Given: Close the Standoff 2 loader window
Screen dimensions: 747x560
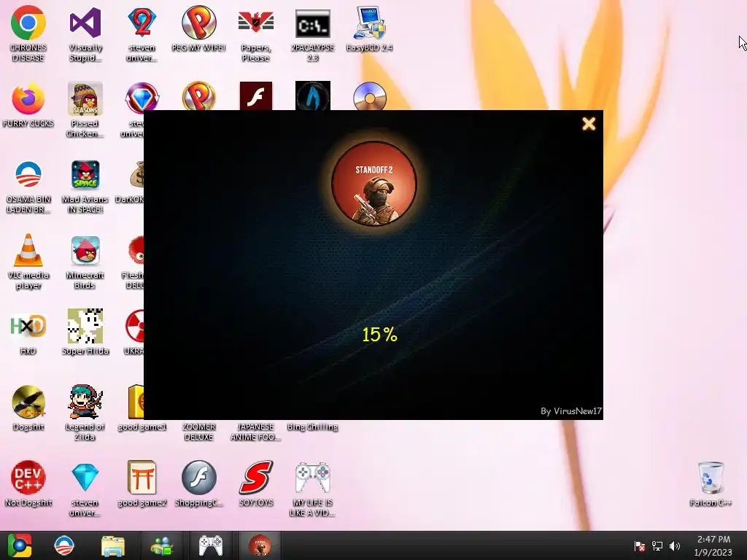Looking at the screenshot, I should pyautogui.click(x=589, y=124).
